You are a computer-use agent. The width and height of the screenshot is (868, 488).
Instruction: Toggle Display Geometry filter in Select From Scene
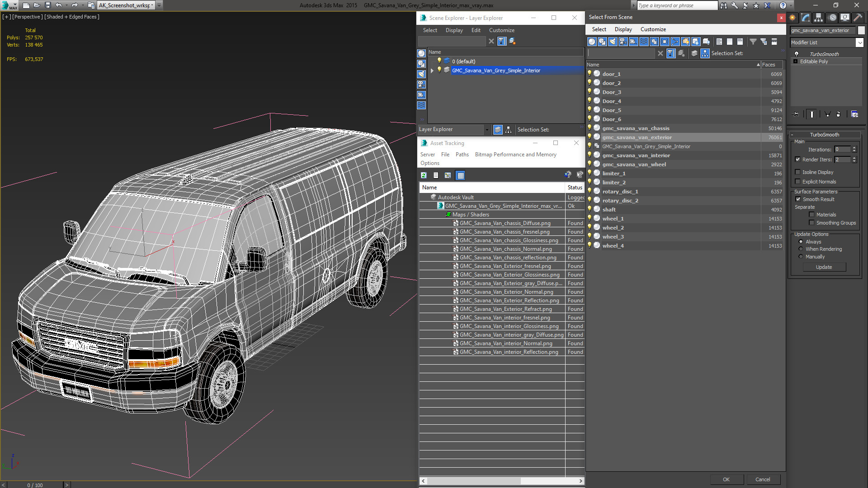pos(592,42)
